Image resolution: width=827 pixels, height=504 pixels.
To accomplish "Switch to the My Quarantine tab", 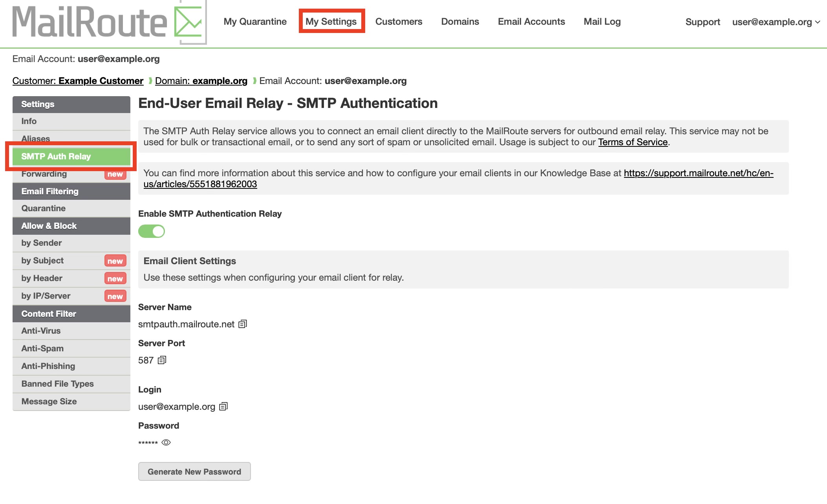I will pos(255,22).
